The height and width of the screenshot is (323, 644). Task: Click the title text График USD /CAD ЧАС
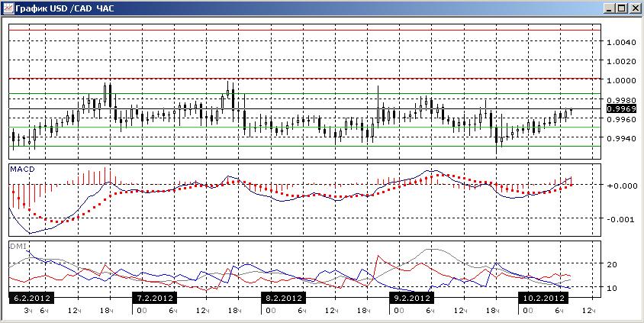[x=65, y=8]
